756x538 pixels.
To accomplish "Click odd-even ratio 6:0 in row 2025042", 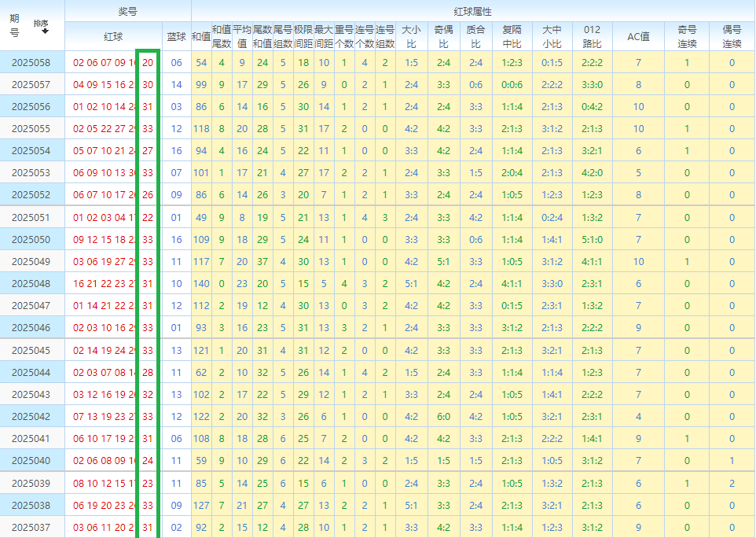I will coord(443,416).
